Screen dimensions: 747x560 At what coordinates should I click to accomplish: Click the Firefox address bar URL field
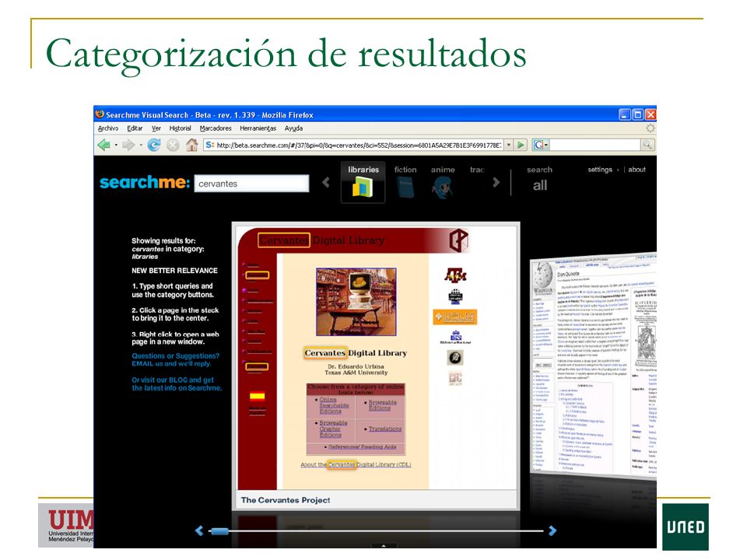click(x=353, y=145)
